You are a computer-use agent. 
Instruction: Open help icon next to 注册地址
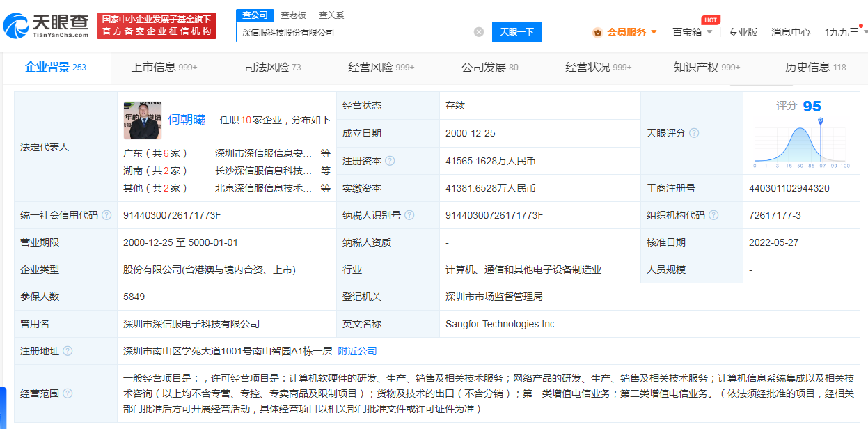68,351
